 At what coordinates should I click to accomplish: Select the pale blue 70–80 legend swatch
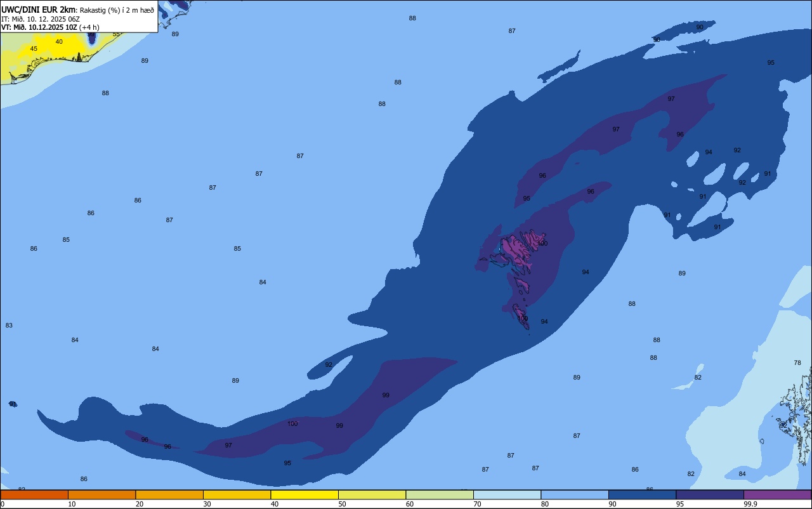tap(507, 494)
